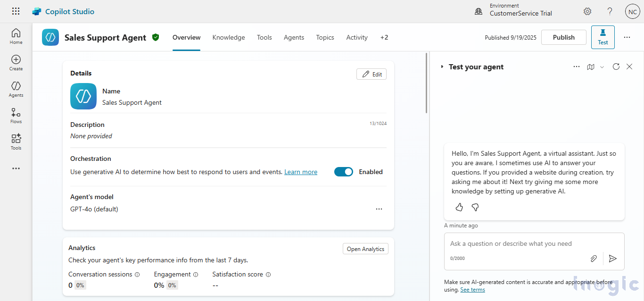Click the Create plus icon in sidebar
The image size is (644, 301).
16,62
